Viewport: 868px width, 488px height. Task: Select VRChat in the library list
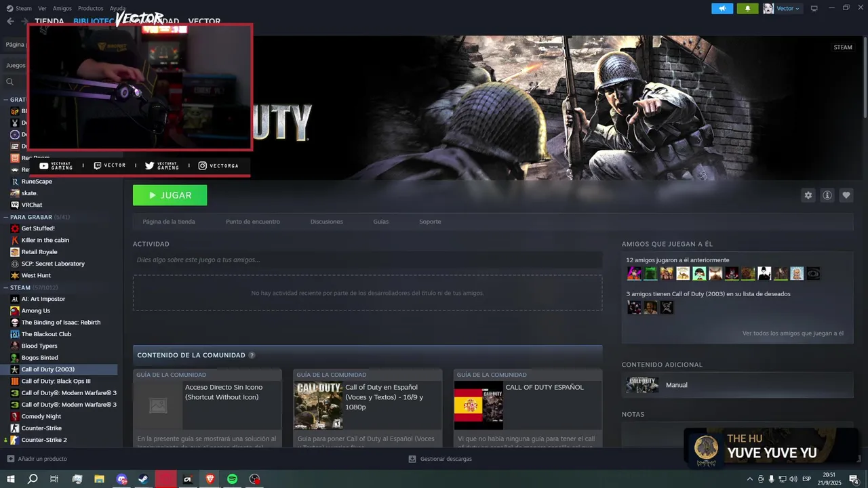coord(32,205)
